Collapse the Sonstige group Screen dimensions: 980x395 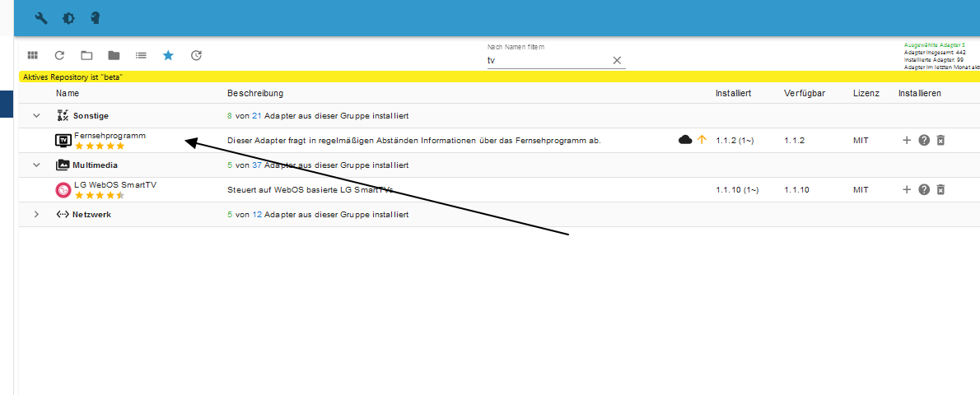[36, 116]
